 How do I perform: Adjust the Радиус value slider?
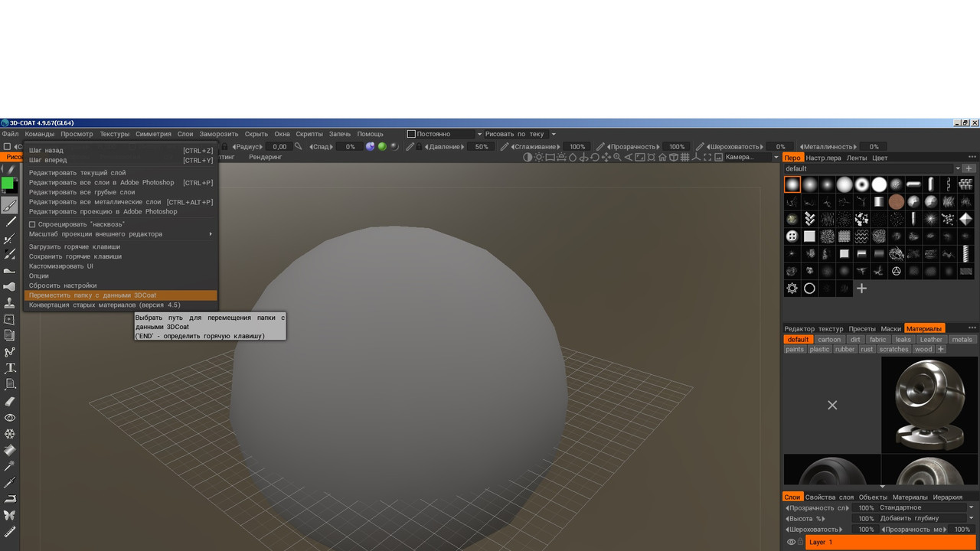pyautogui.click(x=279, y=146)
